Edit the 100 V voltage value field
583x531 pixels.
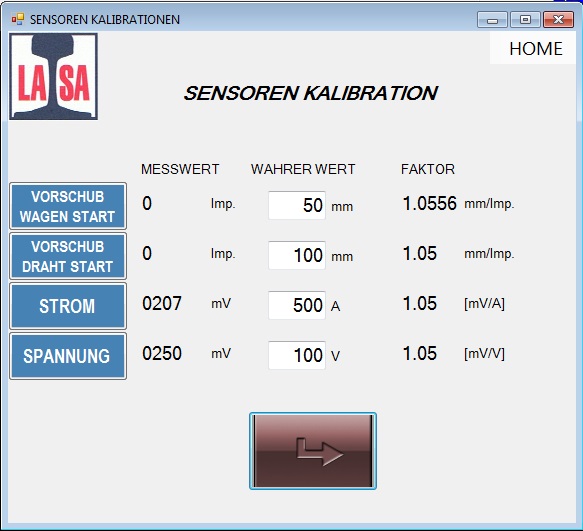(297, 355)
